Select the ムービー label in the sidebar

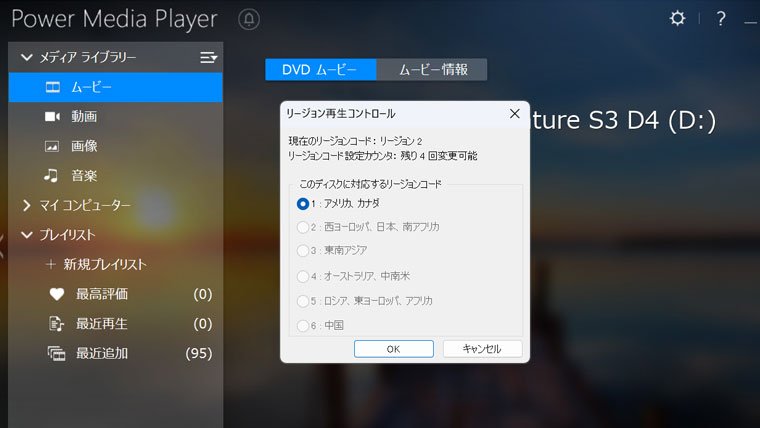(x=92, y=87)
